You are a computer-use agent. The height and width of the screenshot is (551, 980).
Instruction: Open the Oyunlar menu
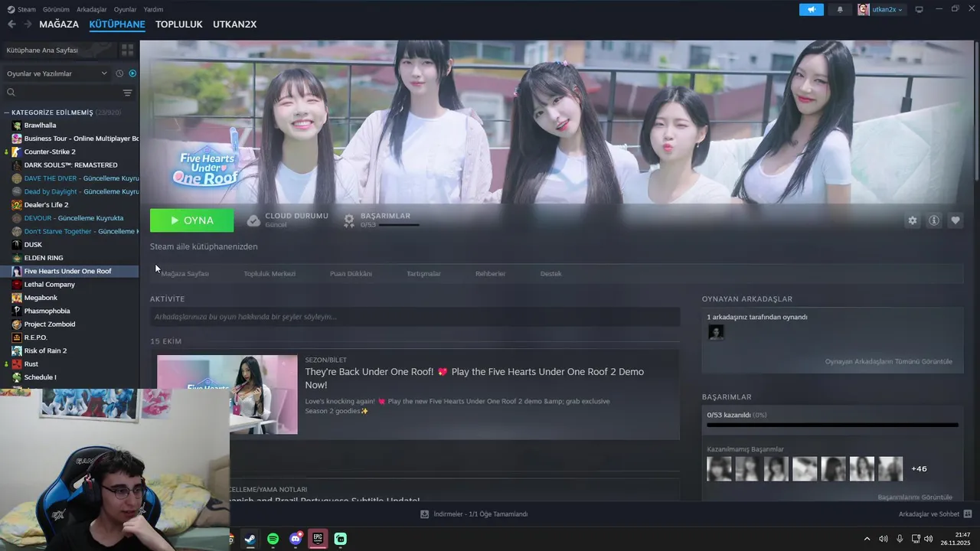tap(125, 9)
